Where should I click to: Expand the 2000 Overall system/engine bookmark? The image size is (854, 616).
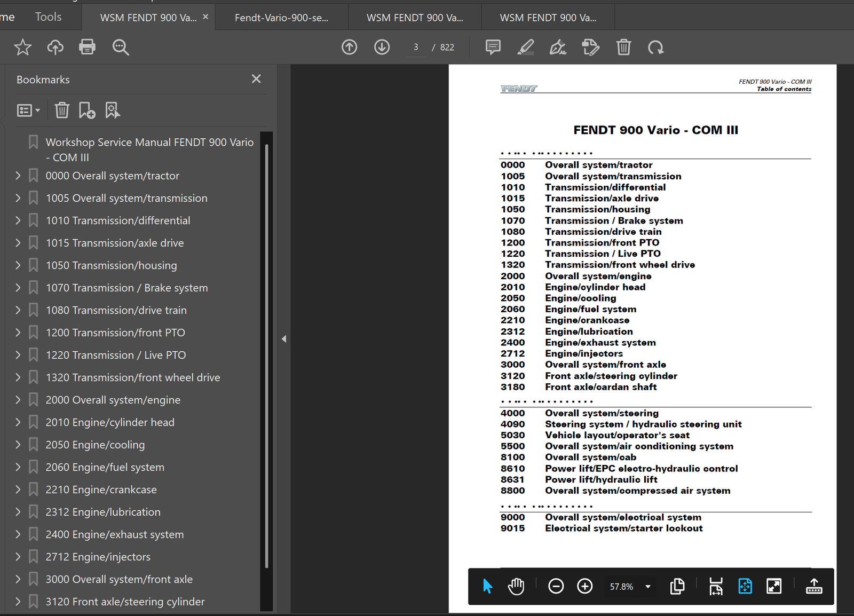click(x=18, y=399)
